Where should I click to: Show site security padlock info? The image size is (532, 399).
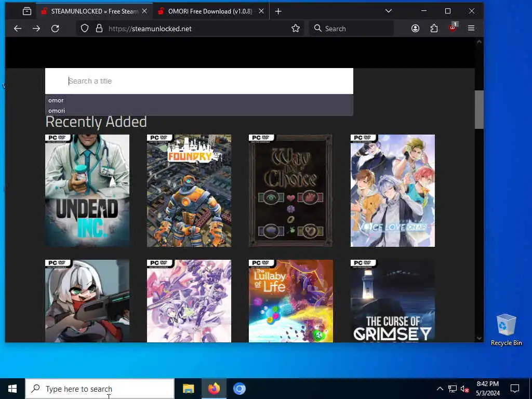(x=99, y=29)
